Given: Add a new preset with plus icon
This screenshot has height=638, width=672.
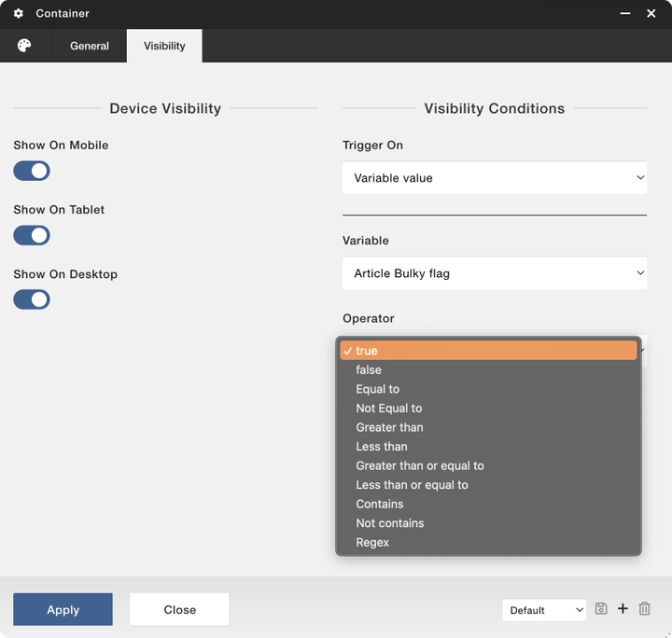Looking at the screenshot, I should [623, 609].
